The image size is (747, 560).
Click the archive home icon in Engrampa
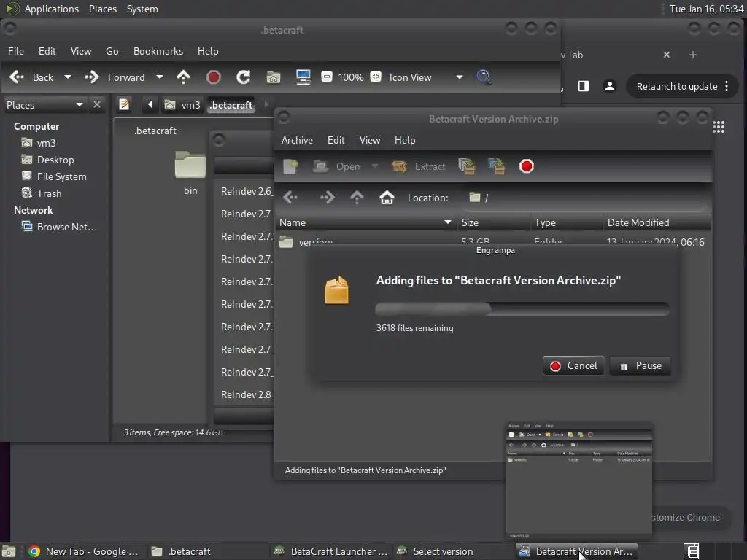tap(387, 197)
